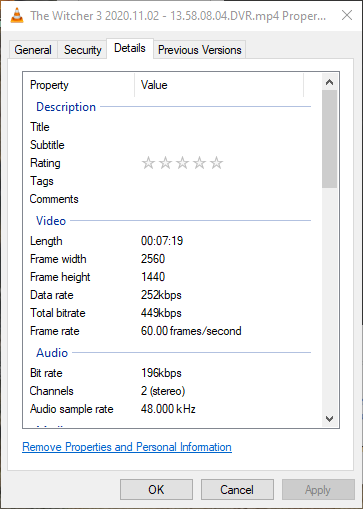Click the Channels value 2 (stereo)
This screenshot has height=509, width=363.
[163, 391]
